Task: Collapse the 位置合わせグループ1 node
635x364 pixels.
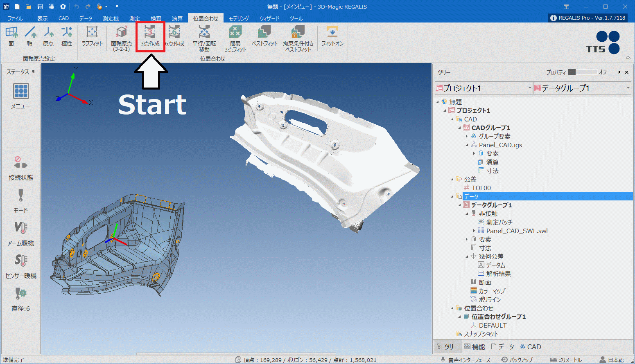Action: [x=459, y=317]
